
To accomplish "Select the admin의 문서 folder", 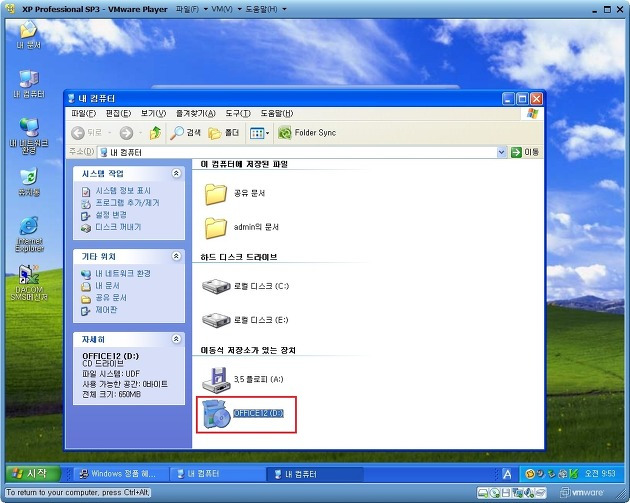I will [x=241, y=227].
